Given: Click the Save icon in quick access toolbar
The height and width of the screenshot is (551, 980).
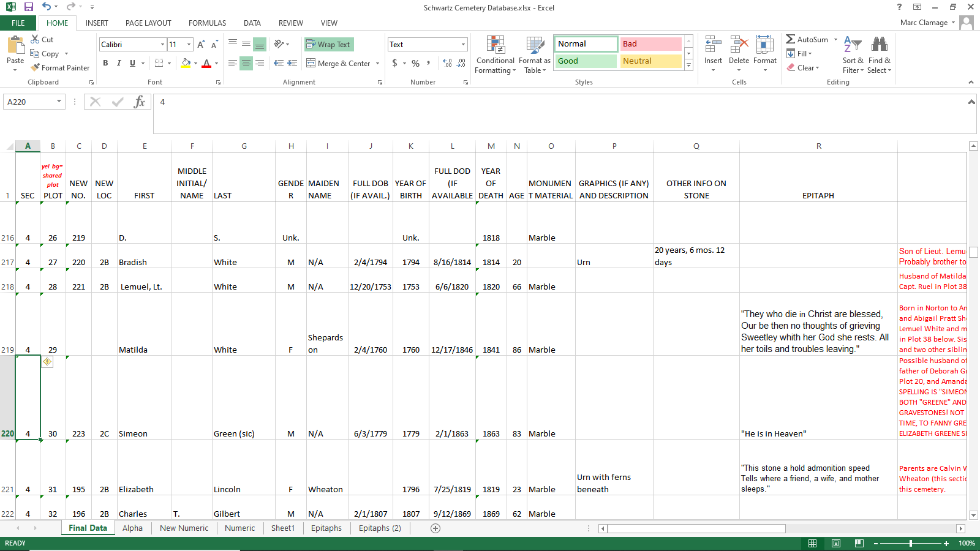Looking at the screenshot, I should (28, 7).
